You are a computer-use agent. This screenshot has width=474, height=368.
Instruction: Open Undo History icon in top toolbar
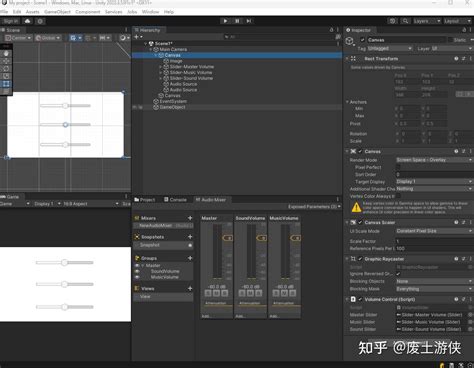[393, 21]
